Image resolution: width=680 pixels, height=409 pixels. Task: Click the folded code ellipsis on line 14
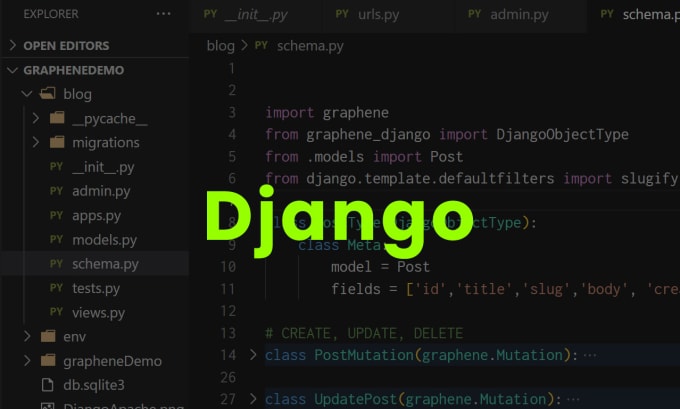(590, 355)
